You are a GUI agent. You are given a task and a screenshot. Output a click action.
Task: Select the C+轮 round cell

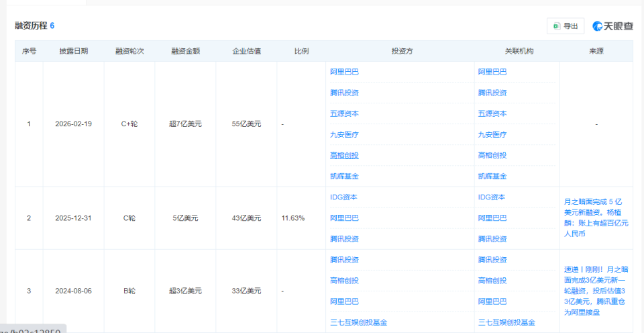pos(129,124)
